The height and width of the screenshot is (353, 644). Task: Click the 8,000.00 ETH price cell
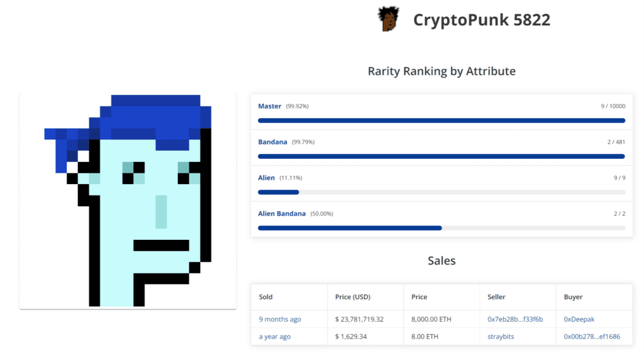(x=431, y=319)
